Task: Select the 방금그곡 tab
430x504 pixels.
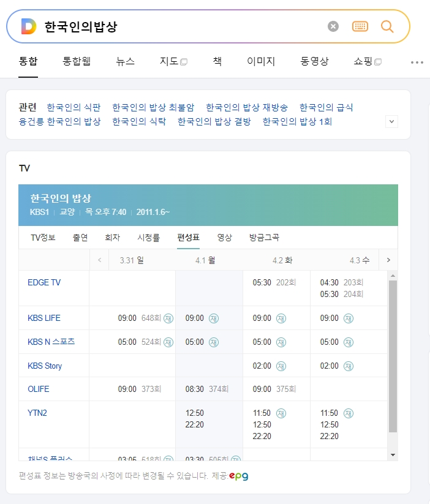Action: pyautogui.click(x=265, y=238)
